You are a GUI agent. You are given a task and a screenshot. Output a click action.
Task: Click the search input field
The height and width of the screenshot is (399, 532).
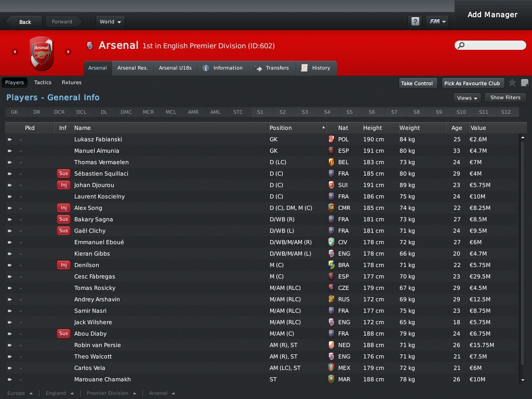point(489,45)
